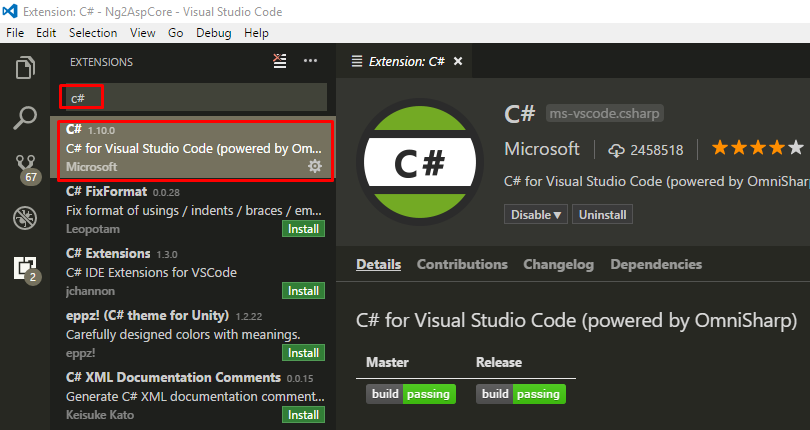Open the Go menu
This screenshot has height=430, width=810.
176,33
